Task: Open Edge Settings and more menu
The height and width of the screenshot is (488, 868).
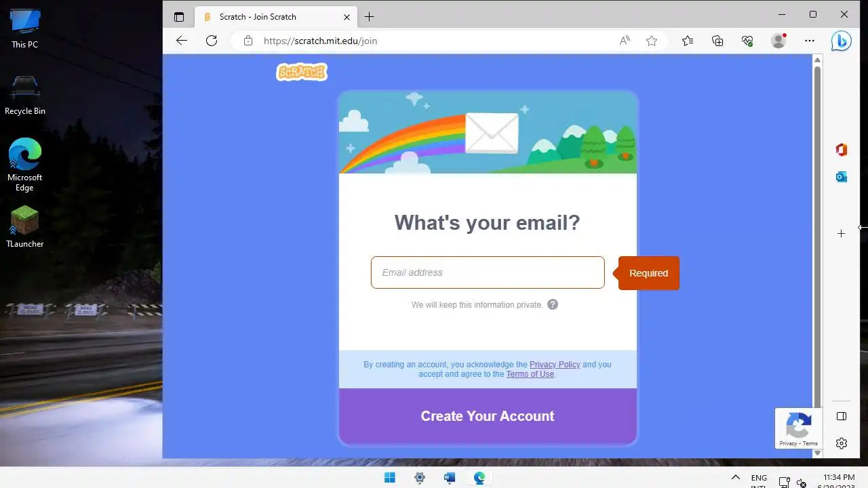Action: 810,41
